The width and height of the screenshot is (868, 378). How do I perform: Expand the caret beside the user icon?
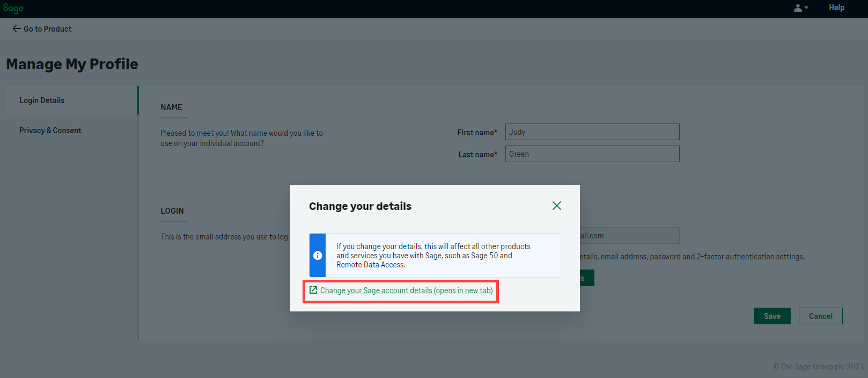(x=806, y=8)
